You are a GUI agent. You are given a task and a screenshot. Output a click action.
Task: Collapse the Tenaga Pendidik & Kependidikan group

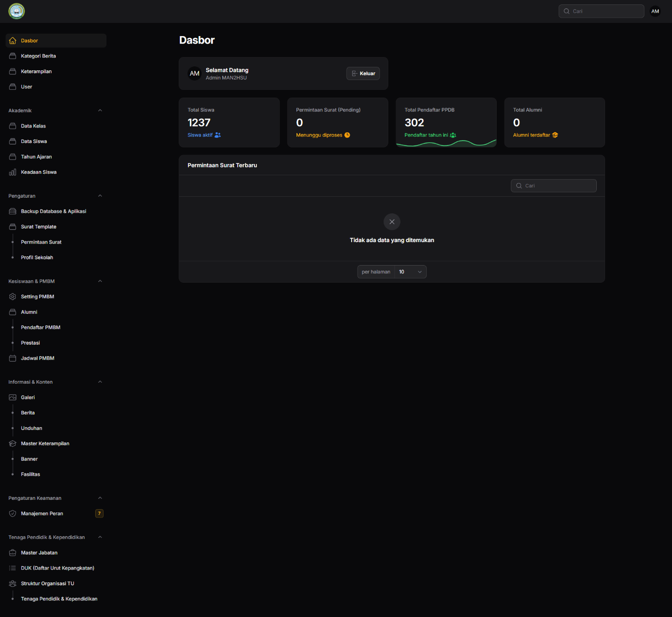coord(100,537)
